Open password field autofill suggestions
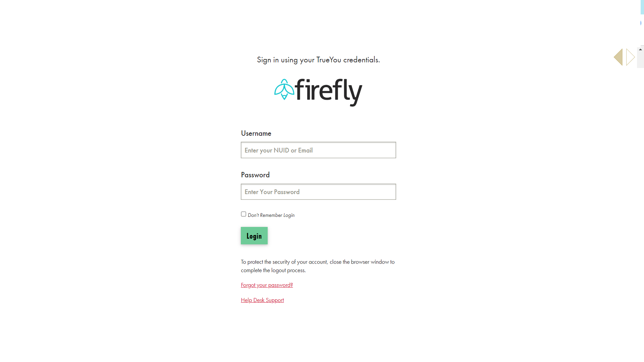The image size is (644, 362). [x=318, y=191]
